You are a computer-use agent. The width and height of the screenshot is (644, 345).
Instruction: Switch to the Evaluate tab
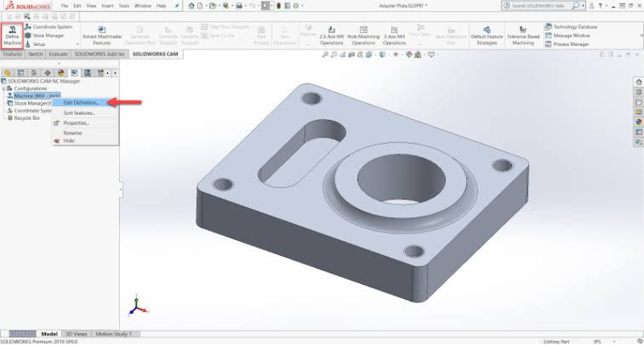[58, 54]
